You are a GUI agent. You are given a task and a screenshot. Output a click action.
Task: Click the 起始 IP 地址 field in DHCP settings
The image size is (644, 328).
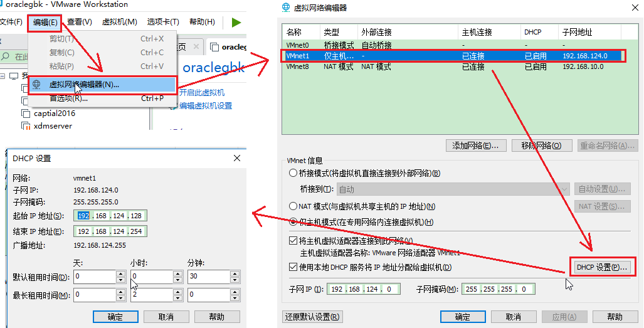[110, 216]
